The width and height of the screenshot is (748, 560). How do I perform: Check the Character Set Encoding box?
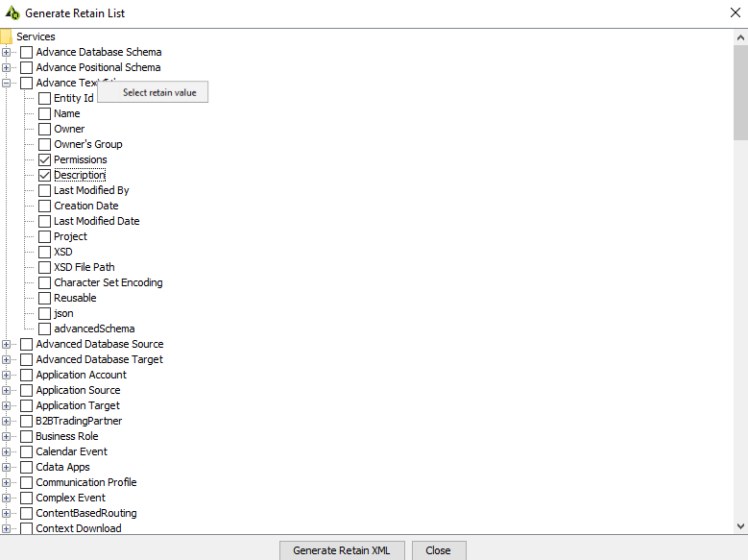click(x=44, y=282)
